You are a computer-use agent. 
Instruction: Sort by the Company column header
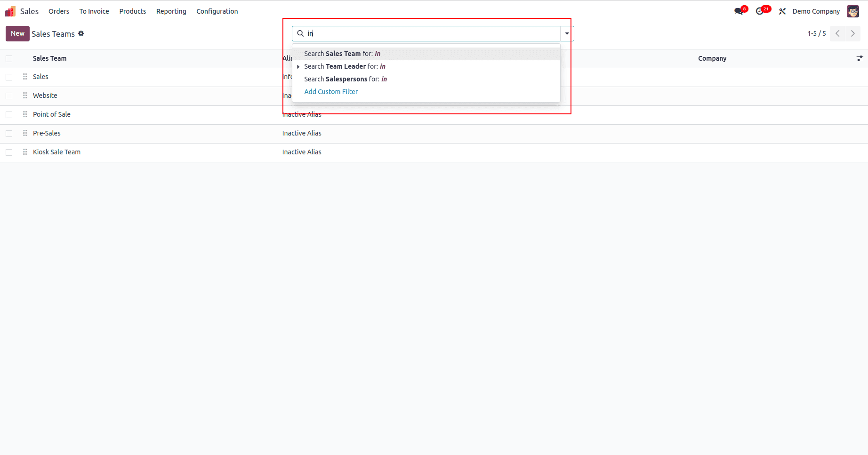point(712,58)
